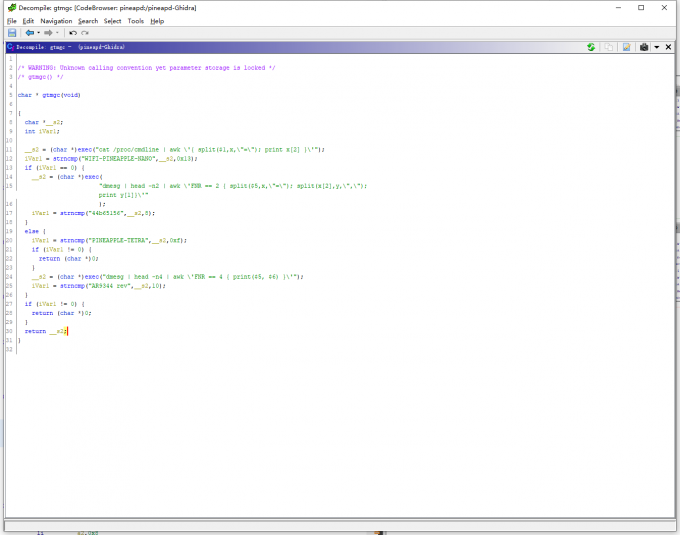
Task: Click the '/* gtmgc() */' comment
Action: pos(40,77)
